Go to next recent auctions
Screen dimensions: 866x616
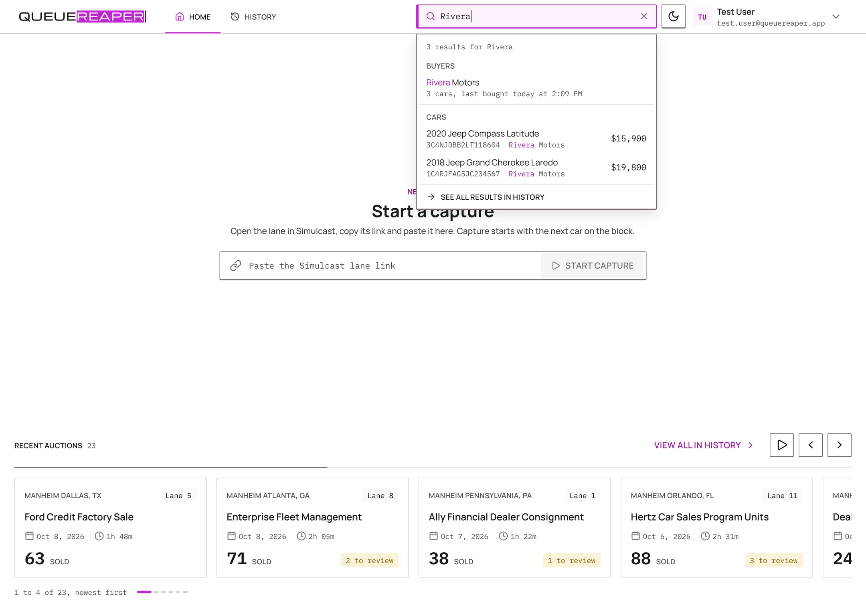click(840, 445)
